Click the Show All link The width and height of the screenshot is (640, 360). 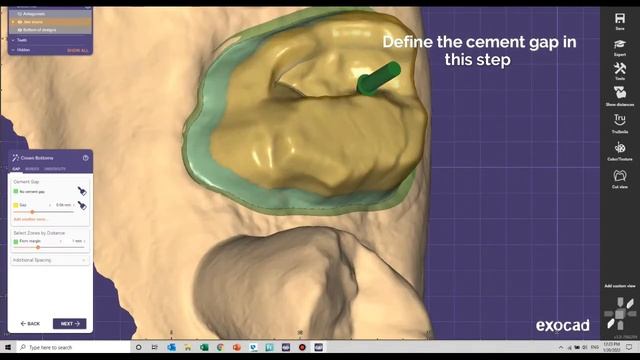pos(78,50)
